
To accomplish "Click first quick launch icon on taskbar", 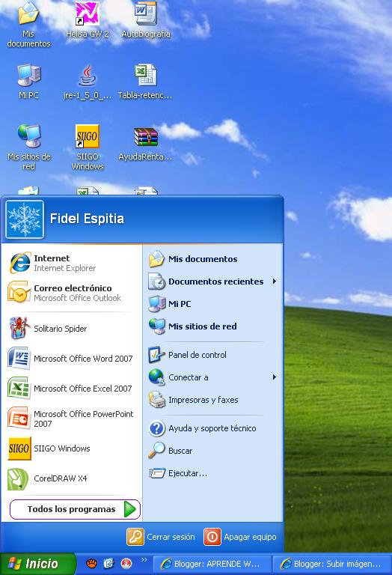I will point(91,563).
